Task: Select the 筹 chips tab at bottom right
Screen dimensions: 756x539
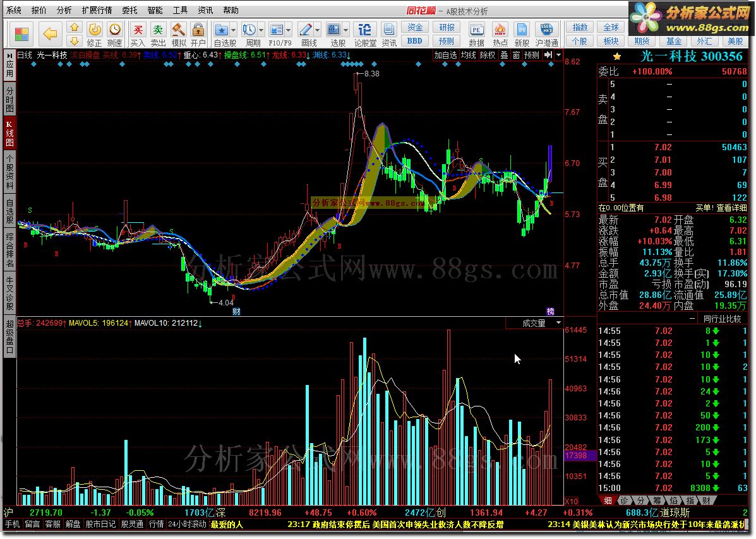Action: pos(657,500)
